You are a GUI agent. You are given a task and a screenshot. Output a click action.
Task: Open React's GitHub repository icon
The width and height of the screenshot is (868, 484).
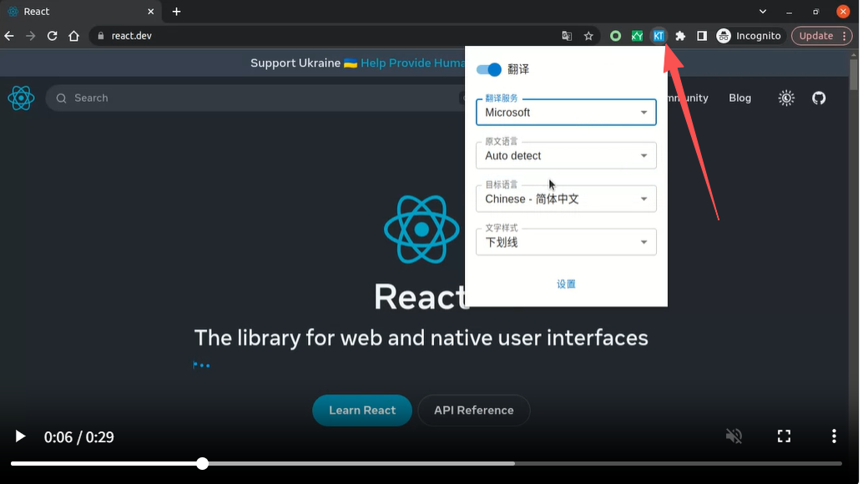[819, 98]
